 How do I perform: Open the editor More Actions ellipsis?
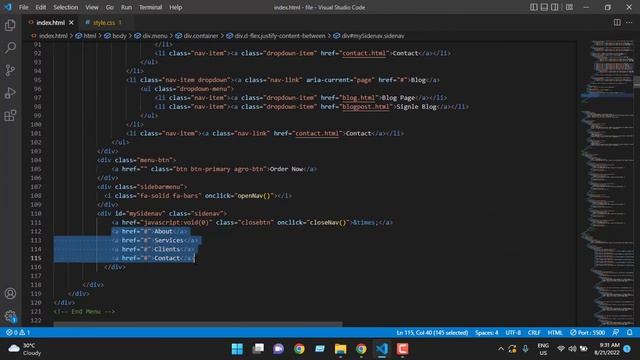629,22
